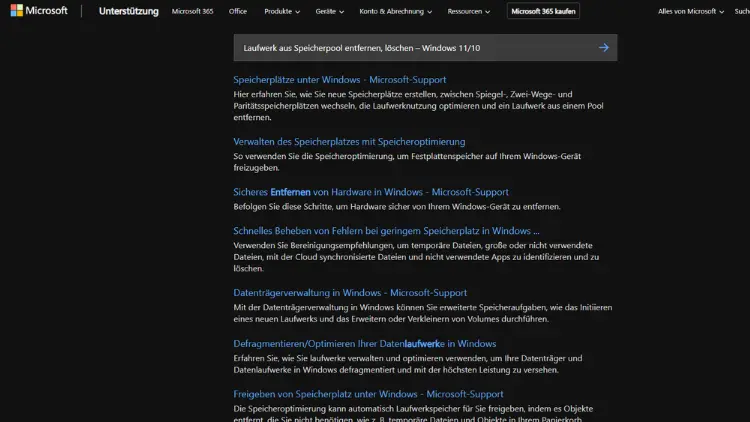Open the Microsoft 365 menu item
The height and width of the screenshot is (422, 750).
tap(192, 11)
